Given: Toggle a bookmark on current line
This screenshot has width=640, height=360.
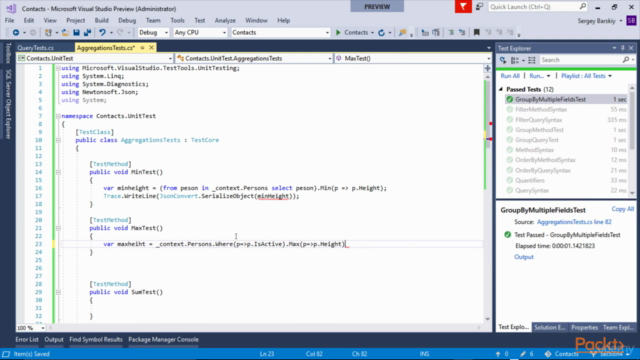Looking at the screenshot, I should 476,33.
